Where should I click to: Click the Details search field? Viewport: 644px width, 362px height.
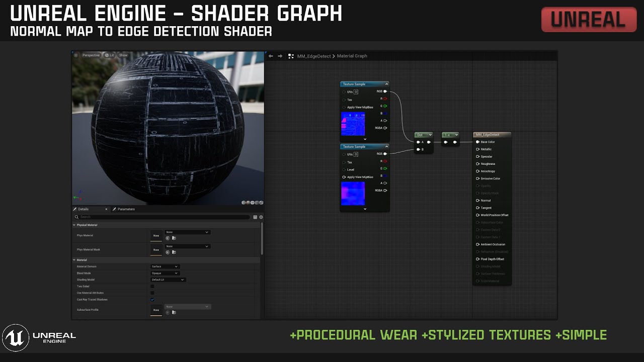click(x=162, y=217)
